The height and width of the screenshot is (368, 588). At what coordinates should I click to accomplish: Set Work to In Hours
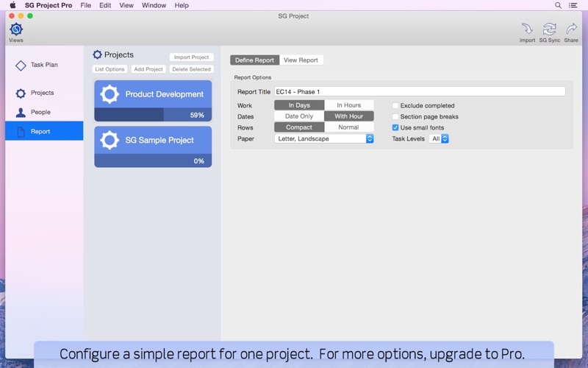pyautogui.click(x=348, y=105)
